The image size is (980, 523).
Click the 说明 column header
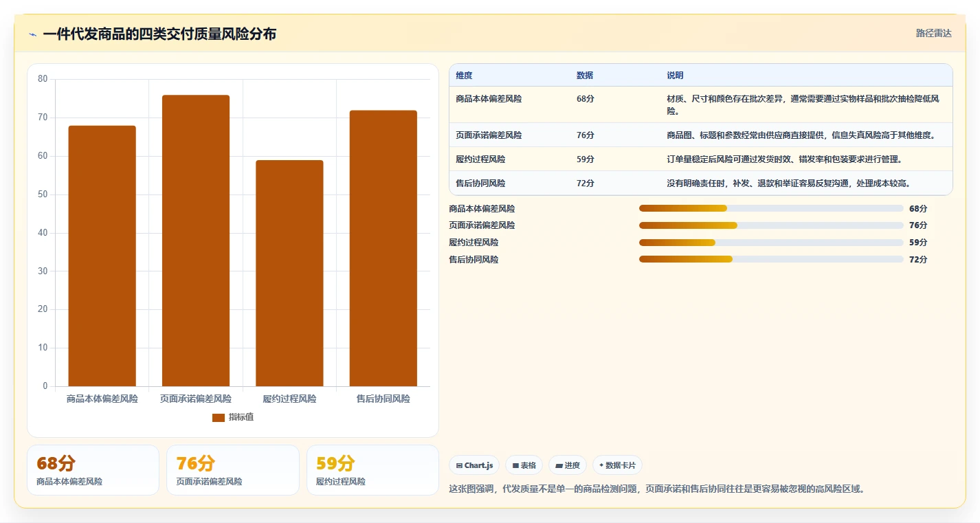[x=675, y=76]
